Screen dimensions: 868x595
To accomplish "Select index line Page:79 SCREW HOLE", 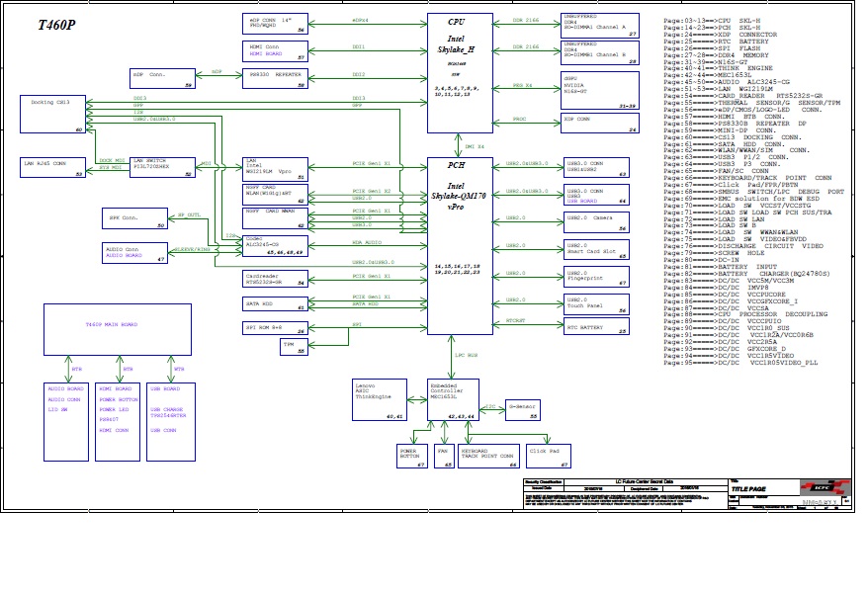I will (x=714, y=253).
